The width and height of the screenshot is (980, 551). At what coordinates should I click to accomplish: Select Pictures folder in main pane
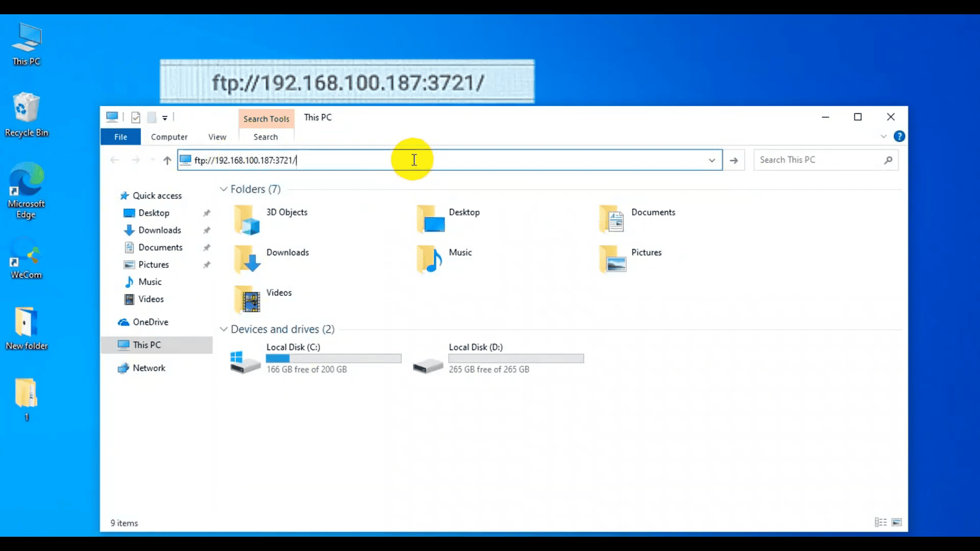tap(630, 259)
